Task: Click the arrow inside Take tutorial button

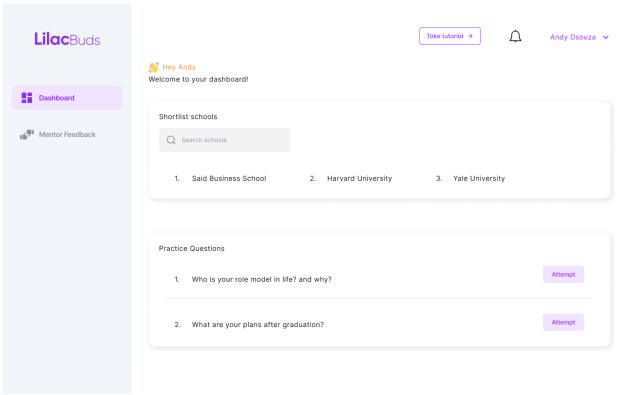Action: coord(470,36)
